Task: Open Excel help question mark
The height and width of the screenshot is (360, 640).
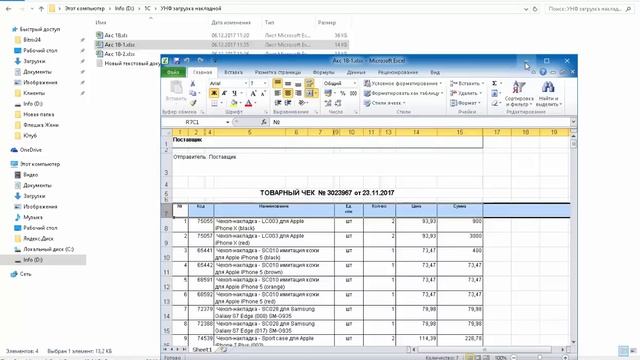Action: (543, 72)
